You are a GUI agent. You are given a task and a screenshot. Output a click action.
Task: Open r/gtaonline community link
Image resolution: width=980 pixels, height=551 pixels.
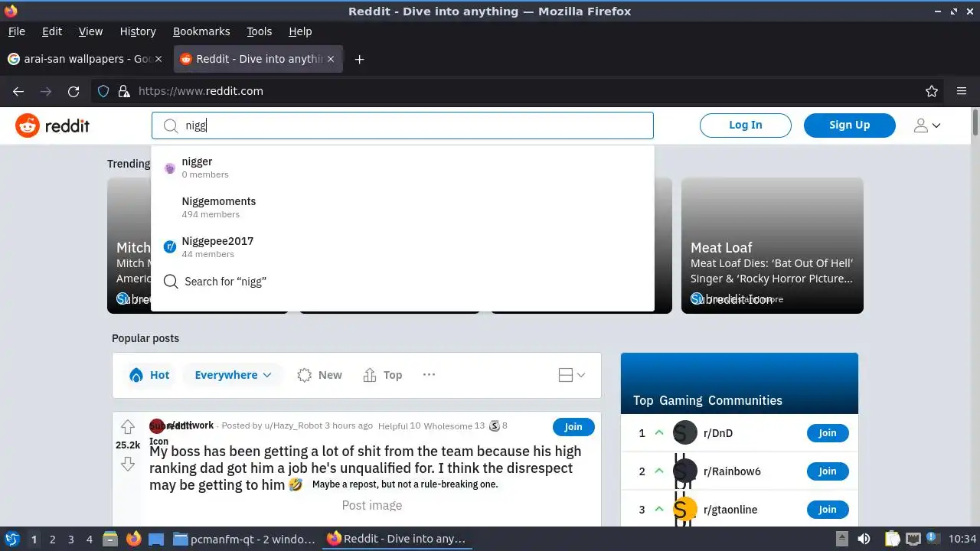coord(730,510)
